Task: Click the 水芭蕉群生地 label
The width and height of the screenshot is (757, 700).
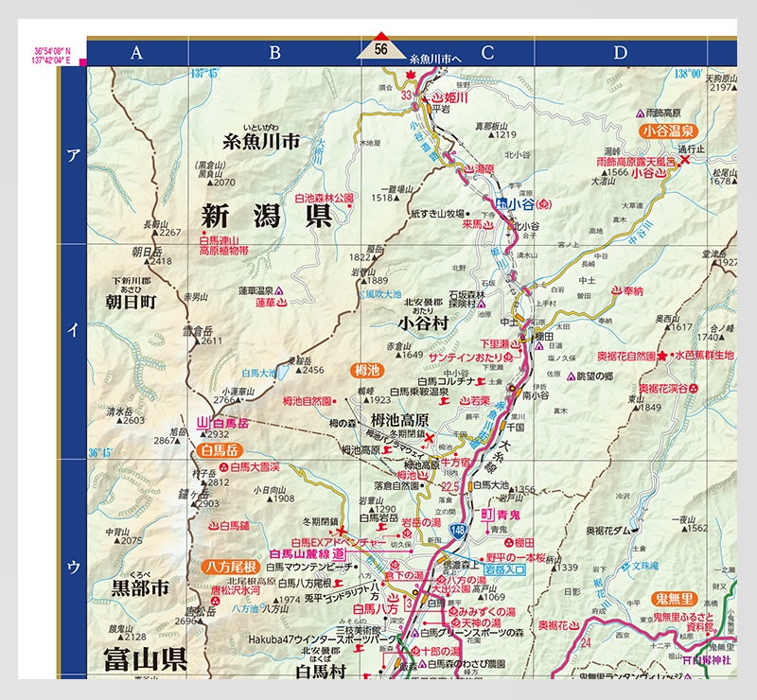Action: [x=704, y=355]
